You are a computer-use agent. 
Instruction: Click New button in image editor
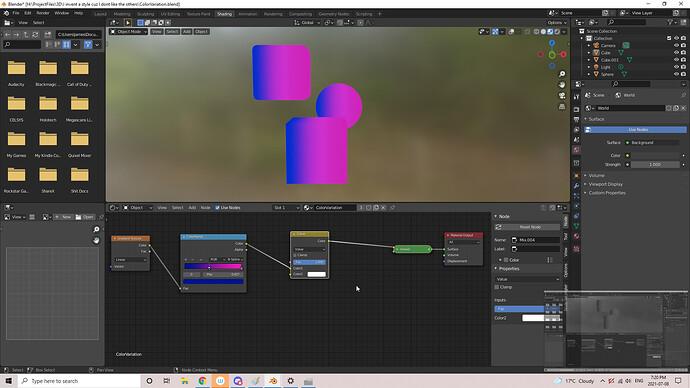point(63,217)
